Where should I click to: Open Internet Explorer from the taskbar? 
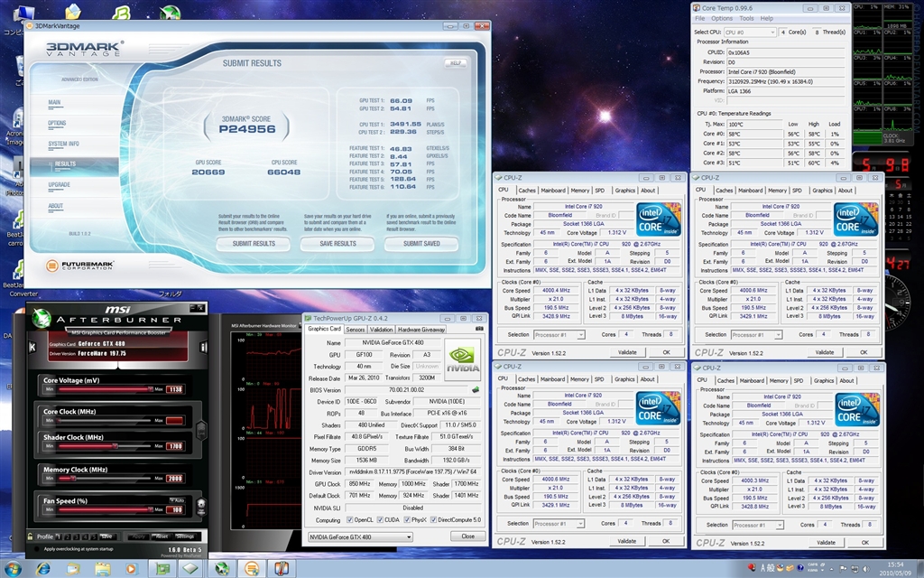coord(42,568)
